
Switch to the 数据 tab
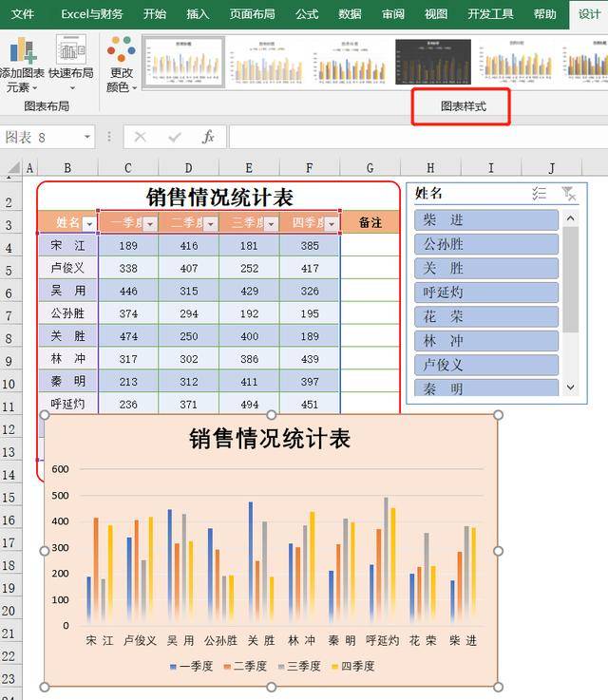350,14
